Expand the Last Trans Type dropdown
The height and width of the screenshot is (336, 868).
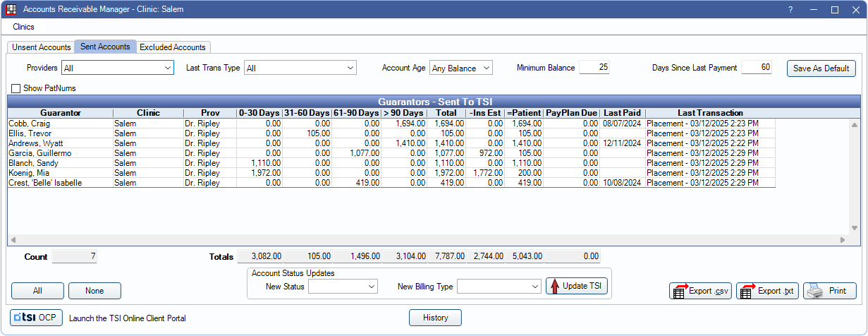(300, 68)
